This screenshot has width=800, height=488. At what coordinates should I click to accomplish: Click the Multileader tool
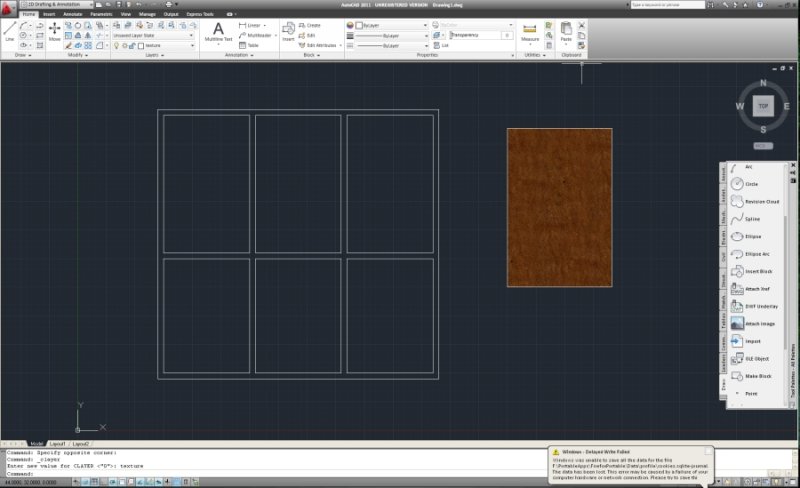(x=256, y=35)
